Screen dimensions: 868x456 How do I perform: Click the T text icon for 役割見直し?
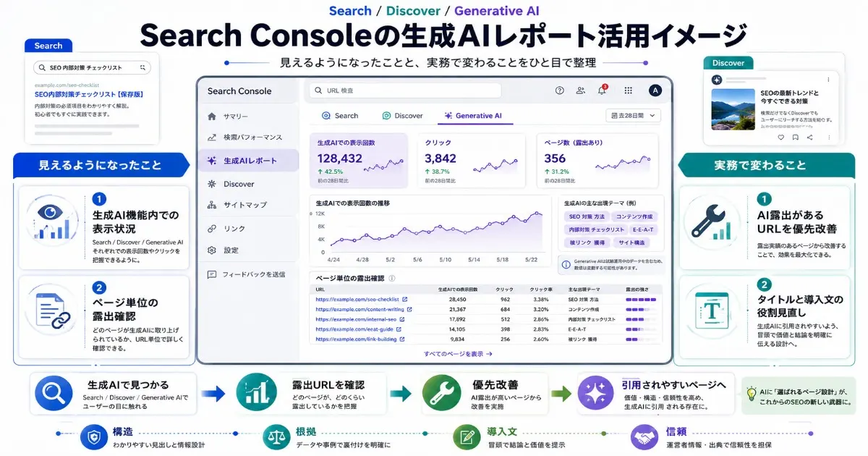(x=713, y=309)
